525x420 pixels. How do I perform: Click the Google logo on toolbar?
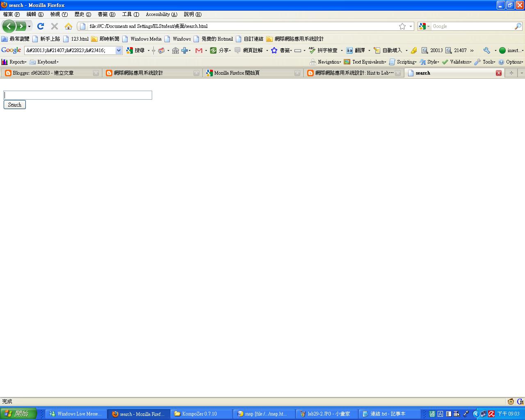point(11,50)
